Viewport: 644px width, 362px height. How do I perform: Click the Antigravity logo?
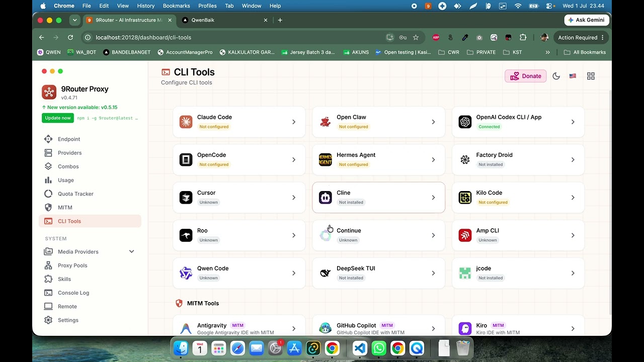[186, 329]
